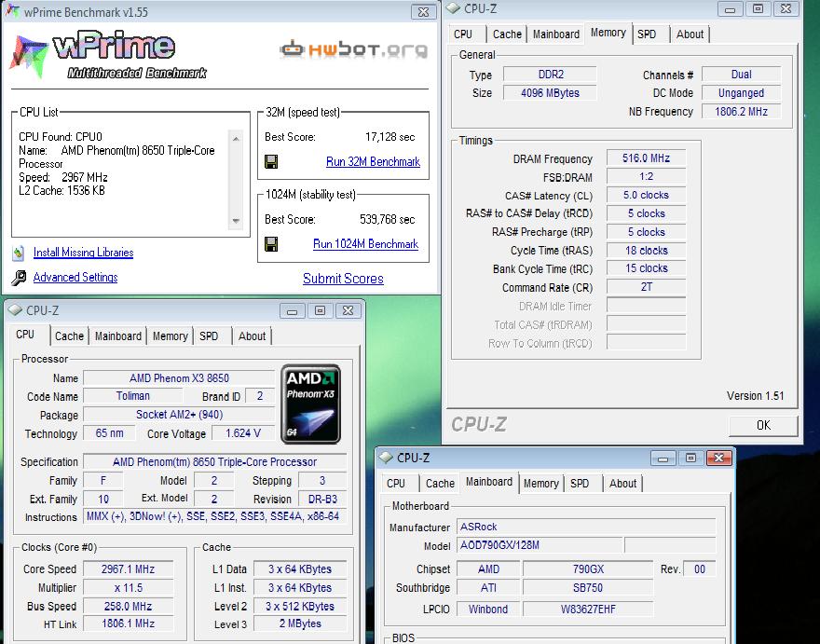Click the Submit Scores link

[343, 279]
